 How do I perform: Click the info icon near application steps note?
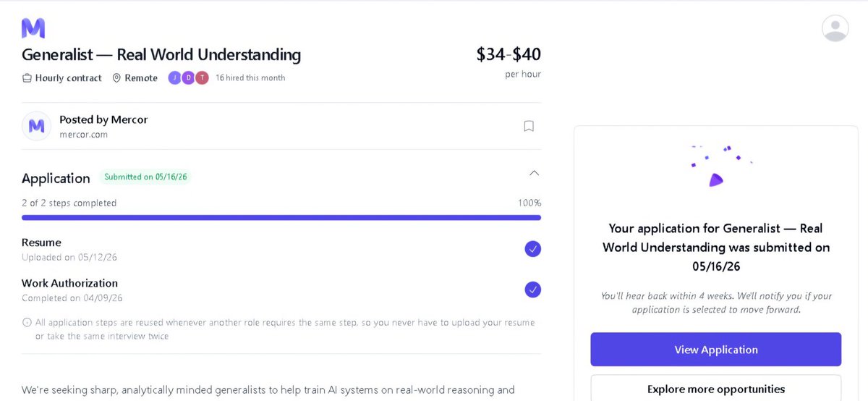click(27, 322)
